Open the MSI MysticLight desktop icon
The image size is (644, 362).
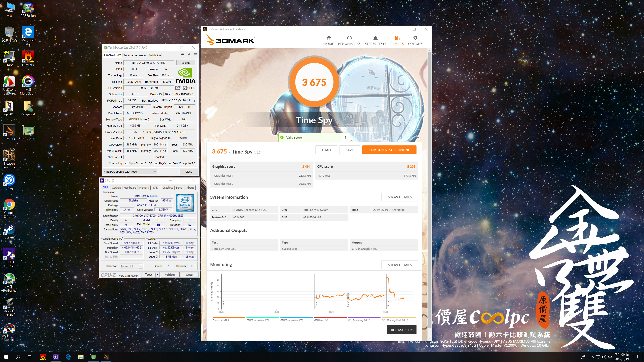click(x=28, y=85)
